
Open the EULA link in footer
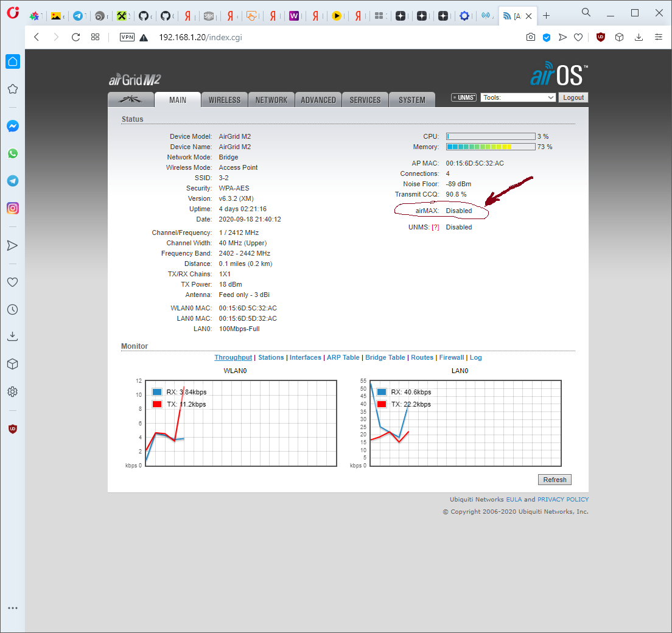(x=514, y=499)
